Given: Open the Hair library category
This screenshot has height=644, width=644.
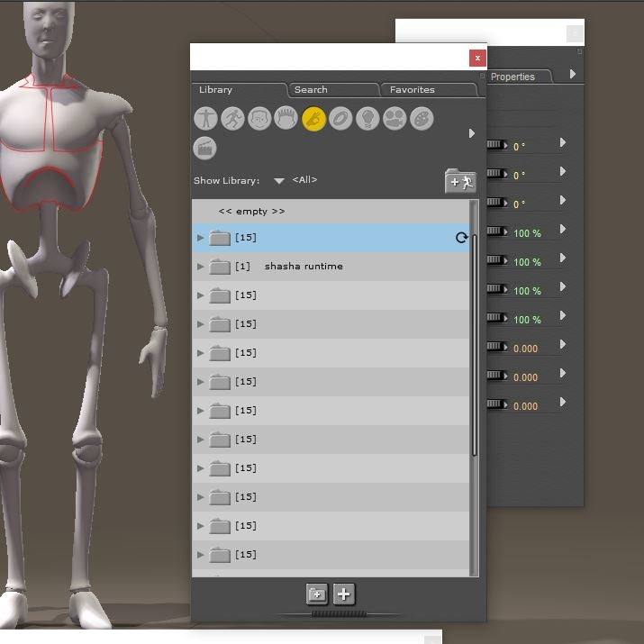Looking at the screenshot, I should [286, 118].
